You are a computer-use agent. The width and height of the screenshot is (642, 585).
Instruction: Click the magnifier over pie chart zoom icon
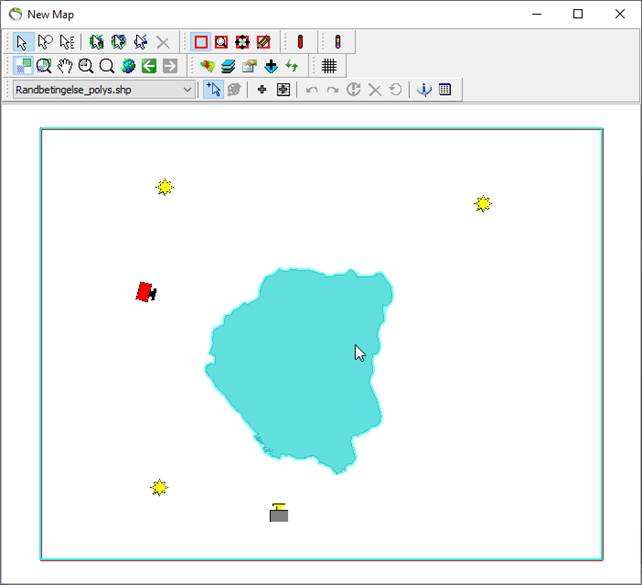(44, 66)
